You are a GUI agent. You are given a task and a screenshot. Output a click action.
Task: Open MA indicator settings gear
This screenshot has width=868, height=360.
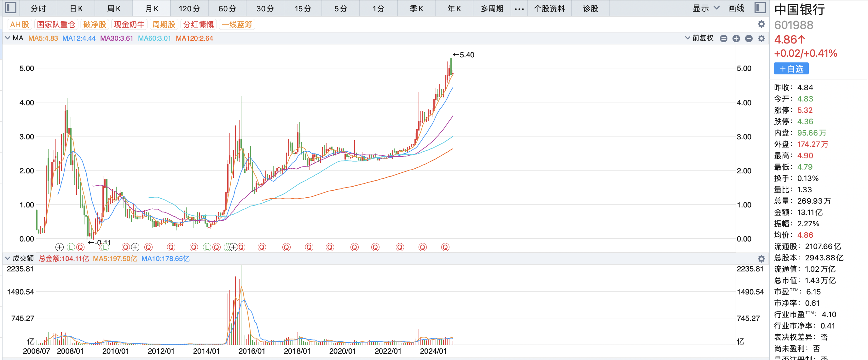pos(761,38)
